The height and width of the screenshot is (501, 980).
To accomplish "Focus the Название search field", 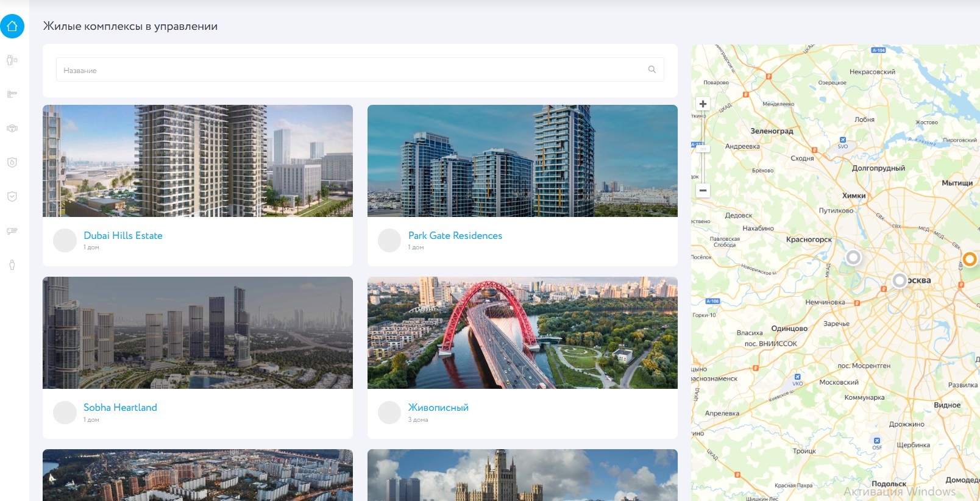I will (360, 69).
